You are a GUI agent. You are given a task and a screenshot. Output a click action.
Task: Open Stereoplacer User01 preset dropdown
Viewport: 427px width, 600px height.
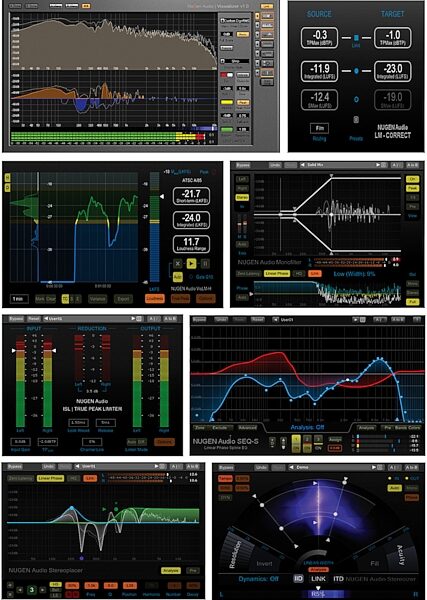(117, 467)
